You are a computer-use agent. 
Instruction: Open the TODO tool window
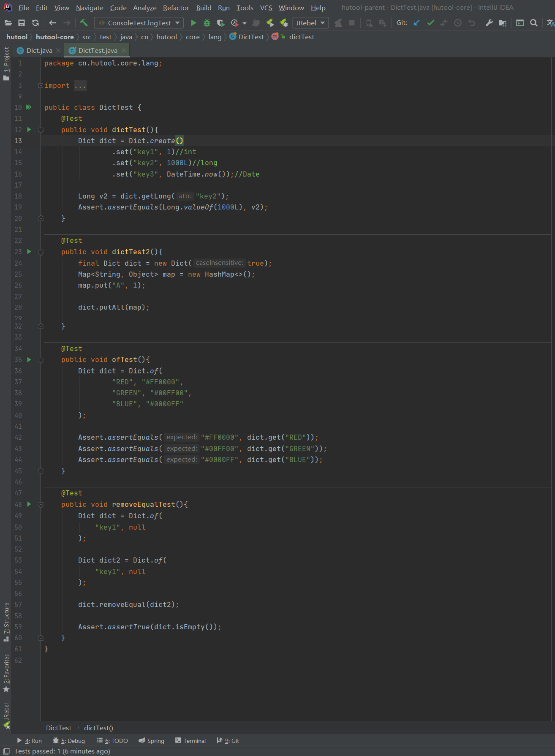[112, 741]
